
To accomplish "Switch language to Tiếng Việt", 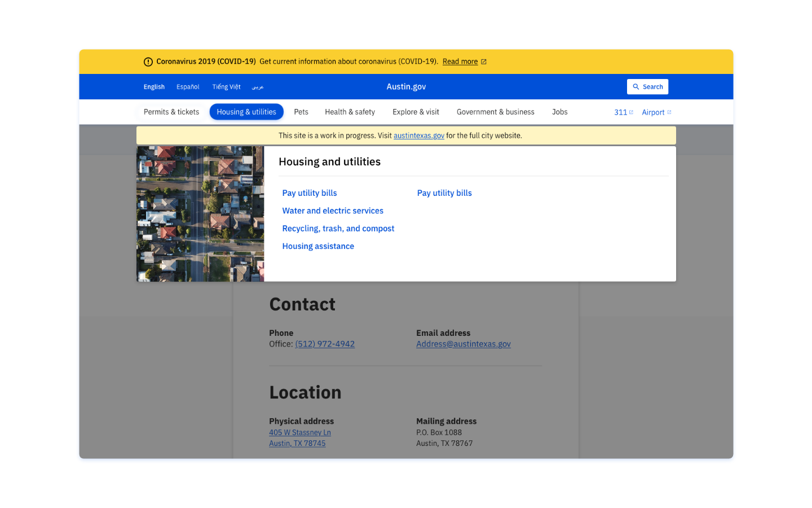I will [226, 87].
